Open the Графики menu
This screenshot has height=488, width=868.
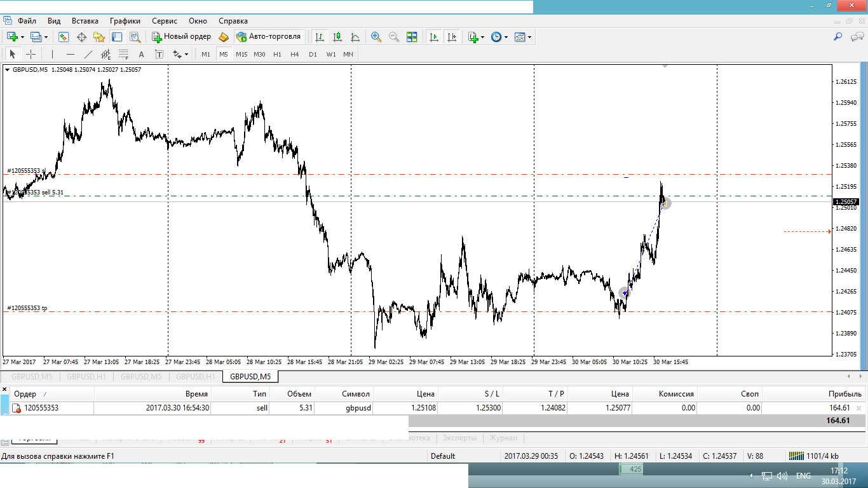pos(125,21)
